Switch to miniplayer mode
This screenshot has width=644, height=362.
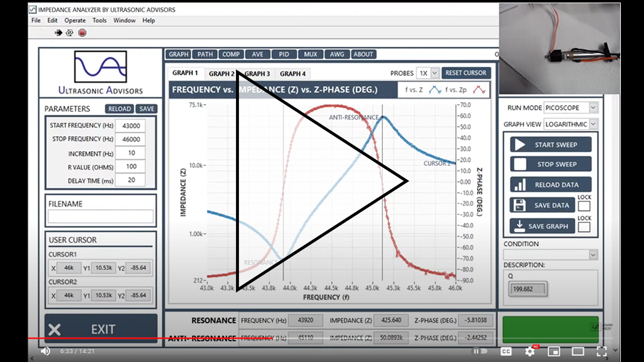tap(554, 351)
